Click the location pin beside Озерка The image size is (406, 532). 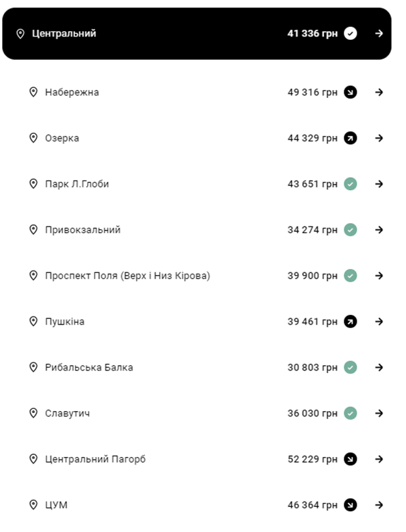coord(33,138)
